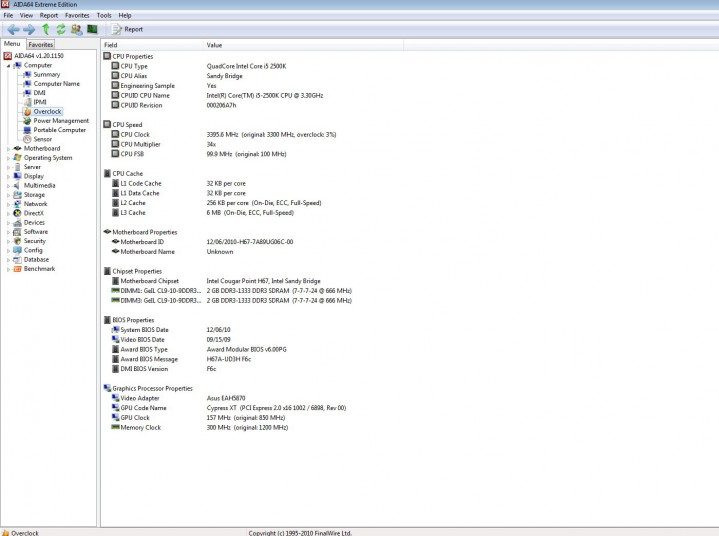Expand the Multimedia tree node
Screen dimensions: 719x536
click(8, 186)
